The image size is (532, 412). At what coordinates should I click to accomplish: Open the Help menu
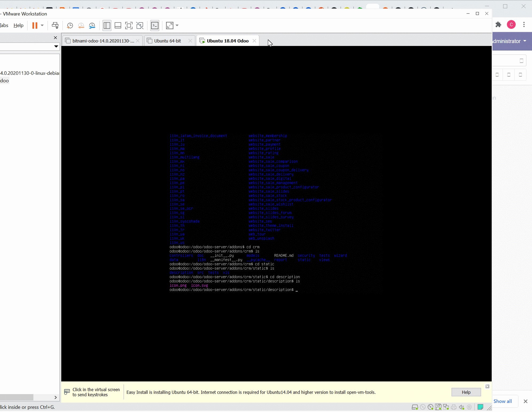click(18, 25)
